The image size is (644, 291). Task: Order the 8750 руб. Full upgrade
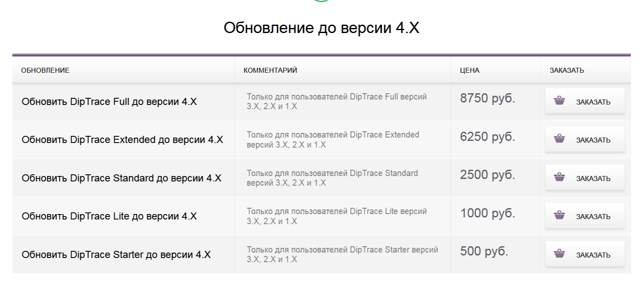585,101
